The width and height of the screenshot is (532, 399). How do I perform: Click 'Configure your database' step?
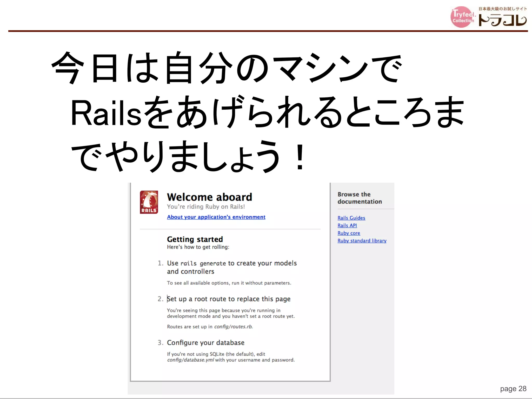pyautogui.click(x=205, y=343)
